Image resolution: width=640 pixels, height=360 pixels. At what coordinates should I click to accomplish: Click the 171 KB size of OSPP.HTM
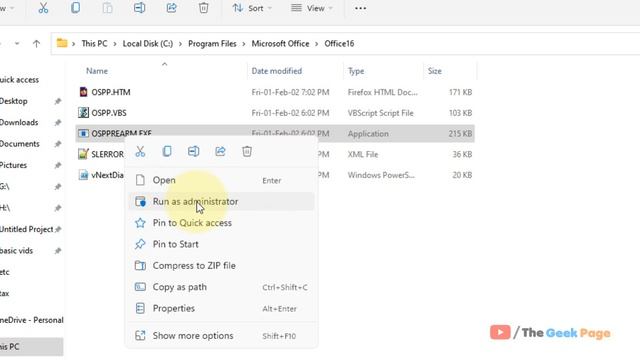(460, 92)
